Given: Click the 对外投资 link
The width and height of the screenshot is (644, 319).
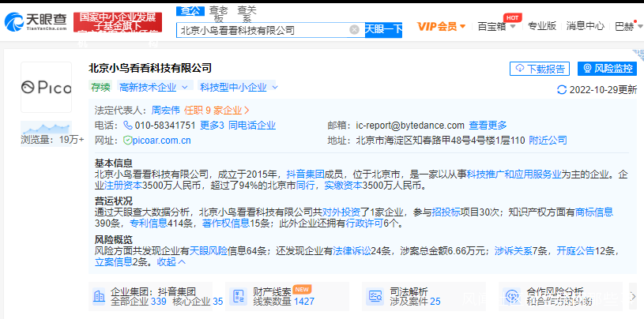Looking at the screenshot, I should pyautogui.click(x=341, y=212).
